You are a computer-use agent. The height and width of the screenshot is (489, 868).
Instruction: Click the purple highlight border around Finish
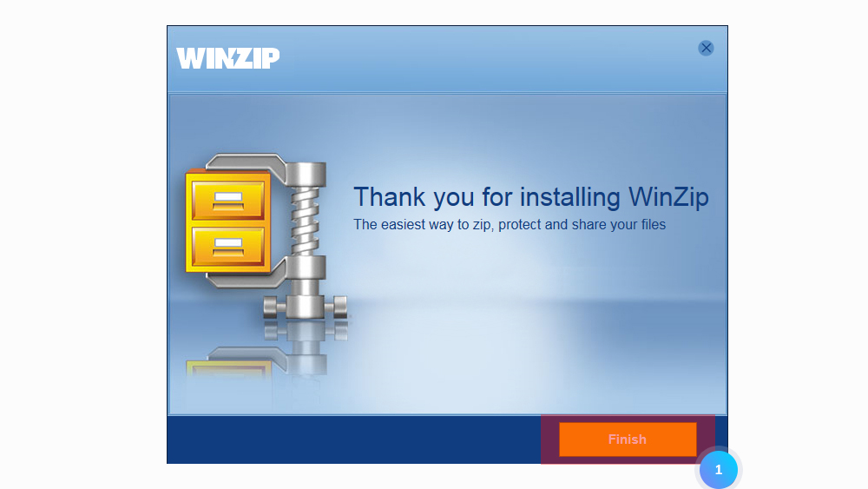(x=628, y=418)
